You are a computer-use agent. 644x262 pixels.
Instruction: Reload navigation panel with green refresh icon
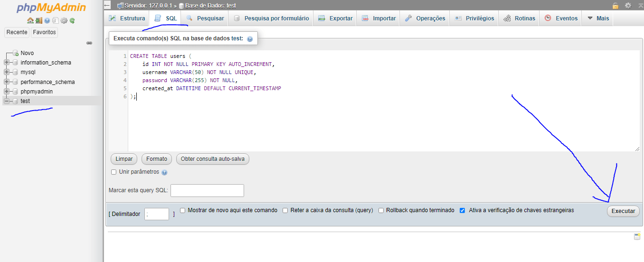72,20
